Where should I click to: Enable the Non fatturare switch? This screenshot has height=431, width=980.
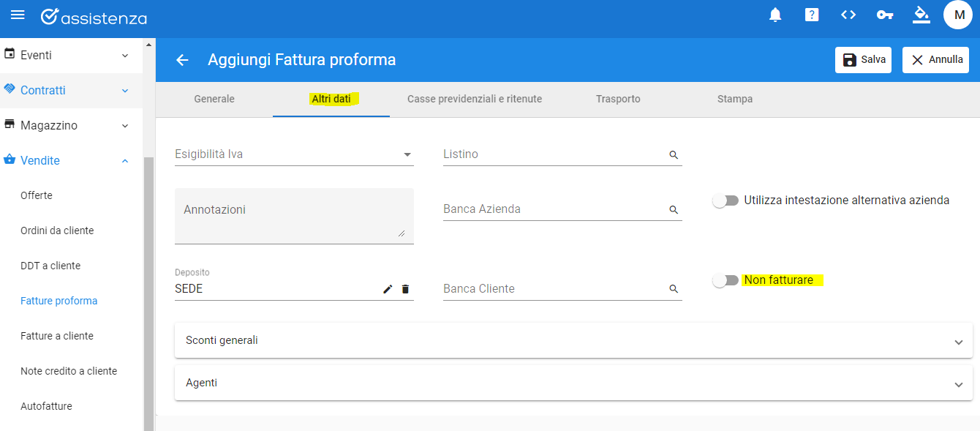[x=725, y=280]
